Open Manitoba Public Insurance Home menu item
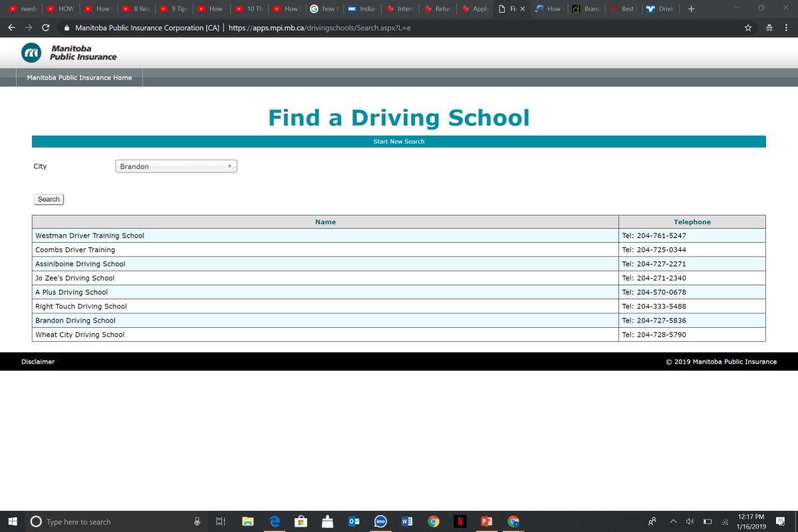The image size is (798, 532). (x=79, y=78)
